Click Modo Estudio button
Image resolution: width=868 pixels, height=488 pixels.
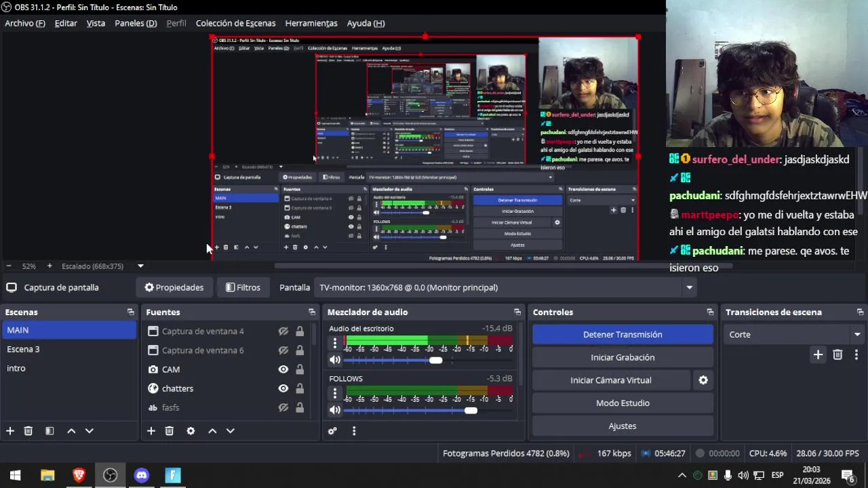[x=623, y=403]
